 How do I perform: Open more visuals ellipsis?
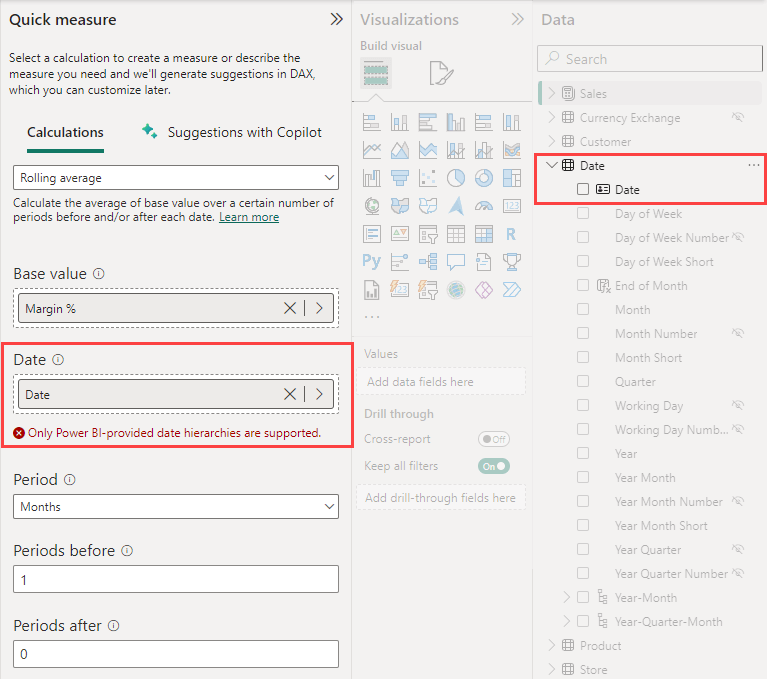pyautogui.click(x=372, y=317)
